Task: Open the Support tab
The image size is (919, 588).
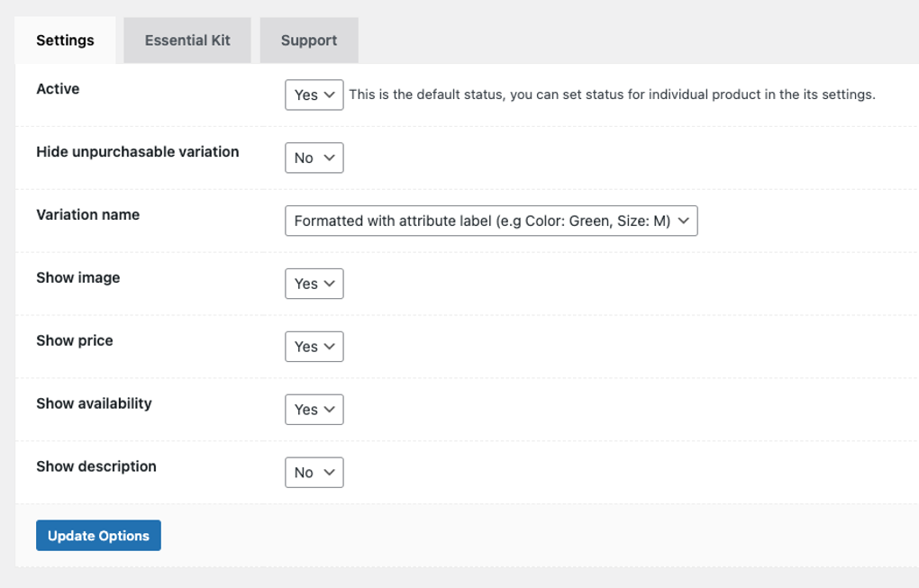Action: [308, 40]
